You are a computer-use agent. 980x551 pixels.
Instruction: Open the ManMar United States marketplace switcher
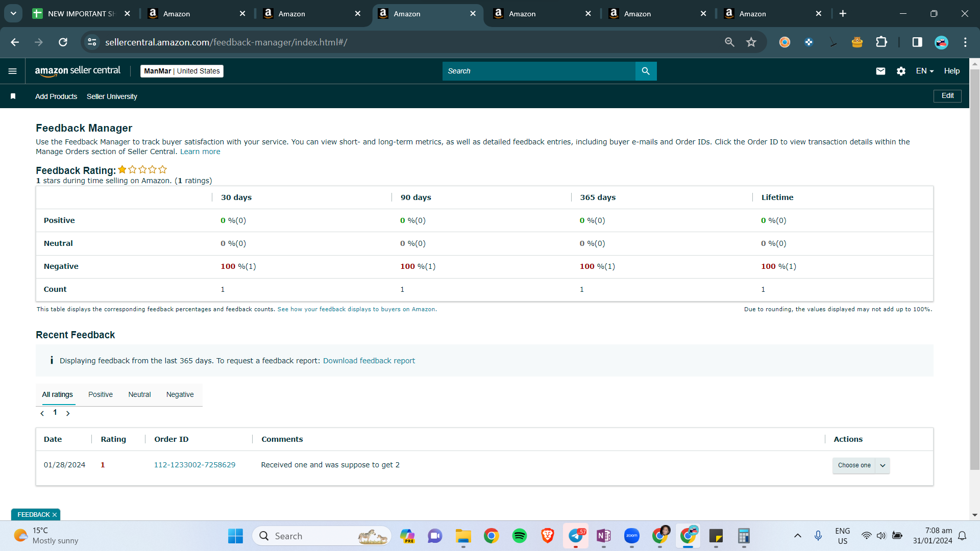[x=182, y=71]
